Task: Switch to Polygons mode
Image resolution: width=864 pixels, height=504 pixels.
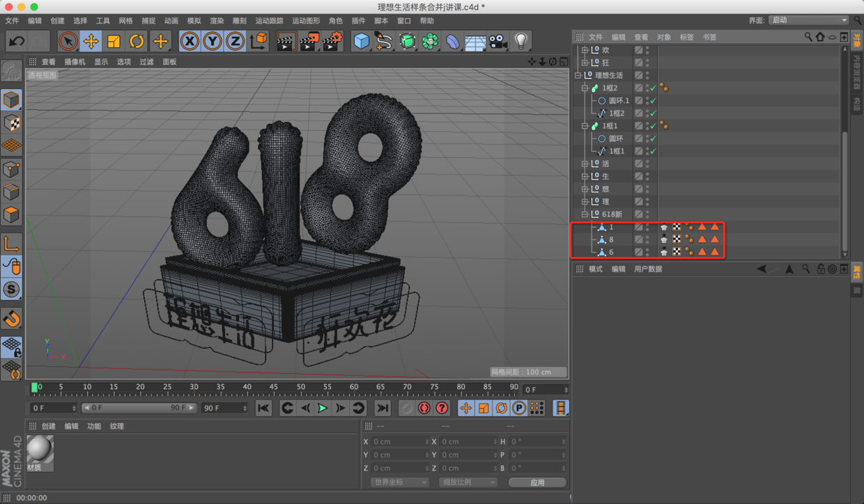Action: 11,215
